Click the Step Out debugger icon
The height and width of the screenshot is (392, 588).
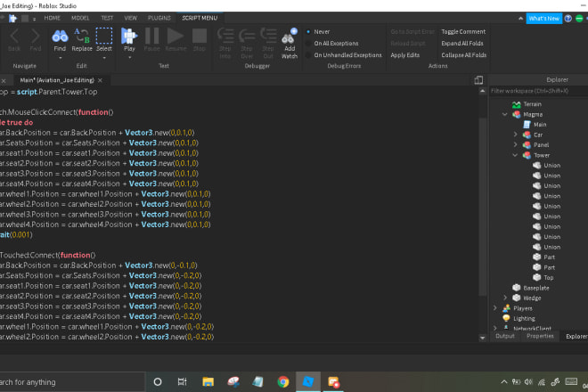click(268, 43)
